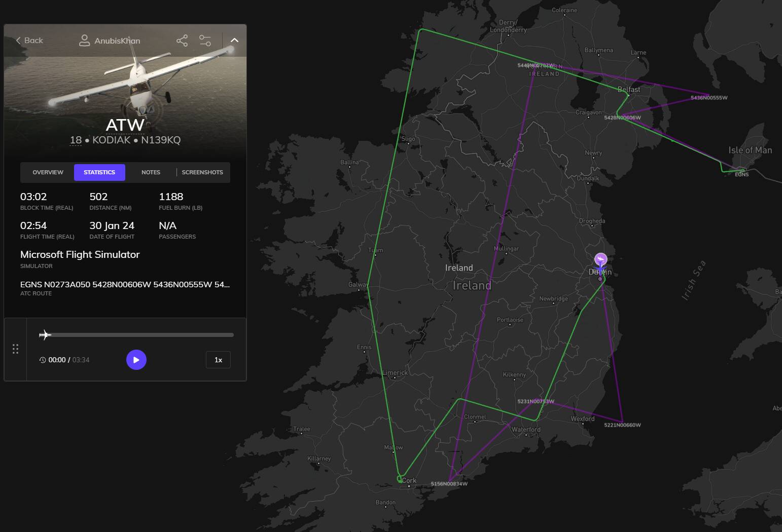Viewport: 782px width, 532px height.
Task: Open the filter settings sliders icon
Action: click(x=205, y=41)
